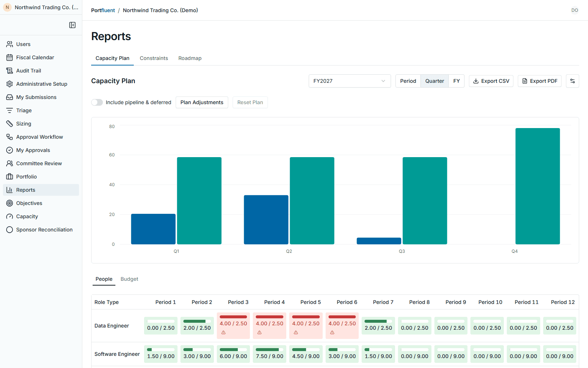
Task: Click the Triage filter icon
Action: pos(10,110)
